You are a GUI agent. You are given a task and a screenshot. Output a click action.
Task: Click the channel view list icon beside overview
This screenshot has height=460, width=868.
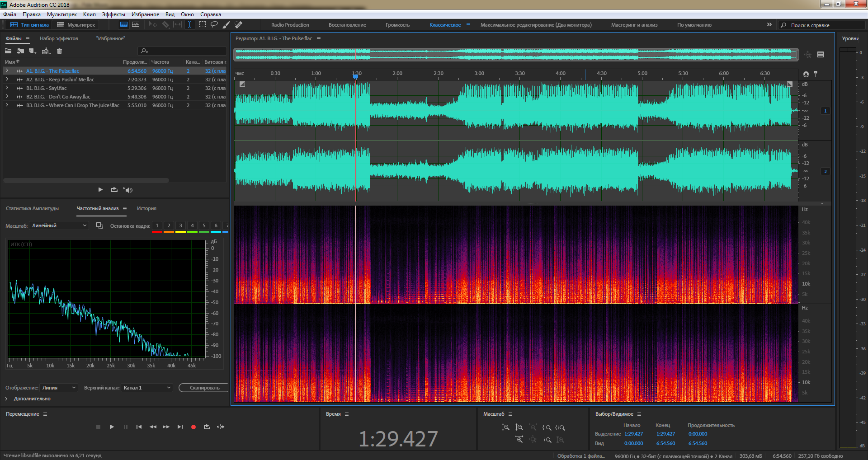coord(821,55)
